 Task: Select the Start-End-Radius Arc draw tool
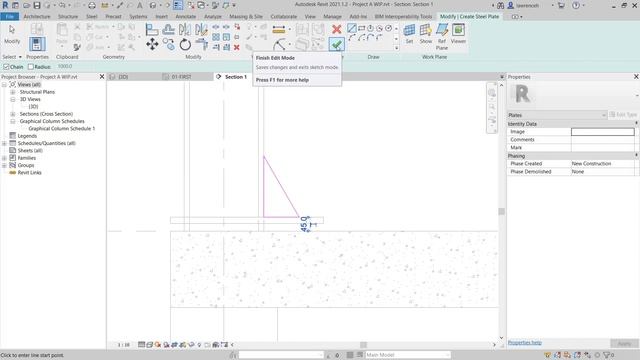click(352, 38)
